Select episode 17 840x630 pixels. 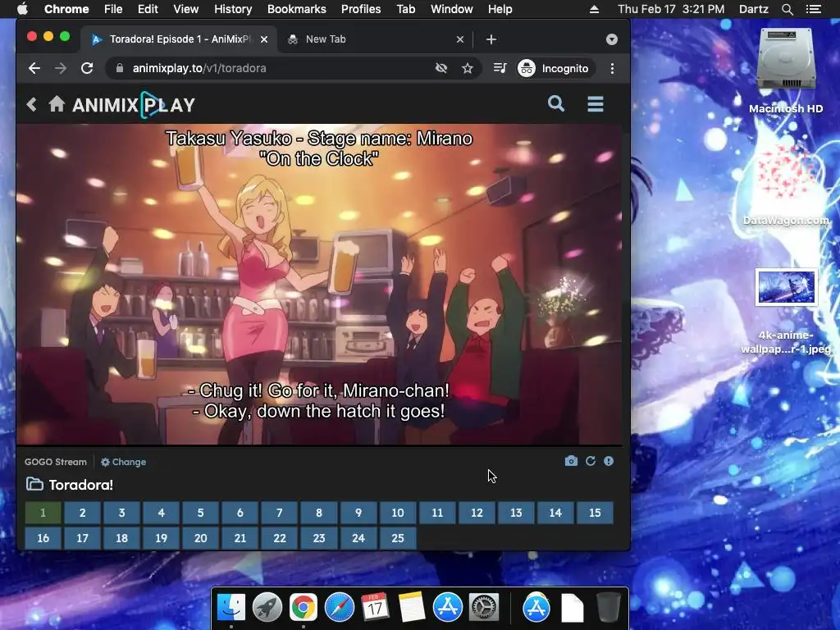coord(83,538)
